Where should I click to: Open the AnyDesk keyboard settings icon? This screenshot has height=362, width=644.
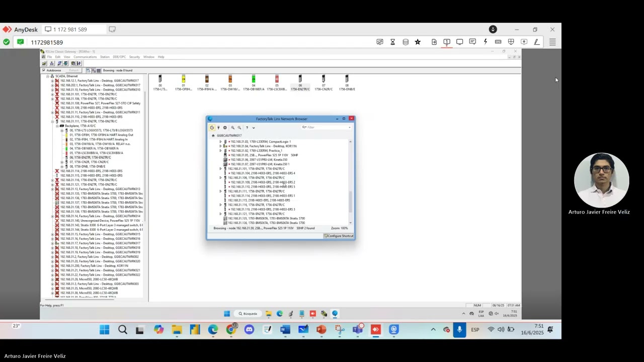click(x=498, y=42)
